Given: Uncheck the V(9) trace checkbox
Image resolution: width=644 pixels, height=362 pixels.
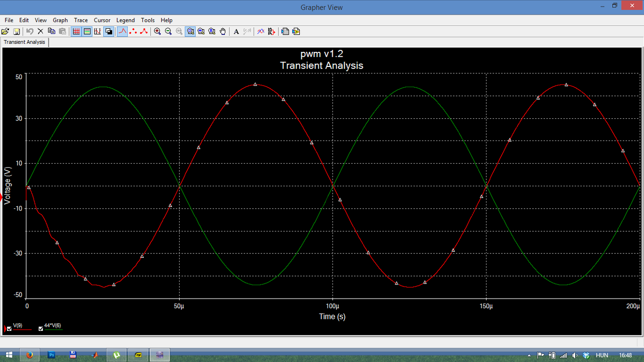Looking at the screenshot, I should click(x=9, y=329).
